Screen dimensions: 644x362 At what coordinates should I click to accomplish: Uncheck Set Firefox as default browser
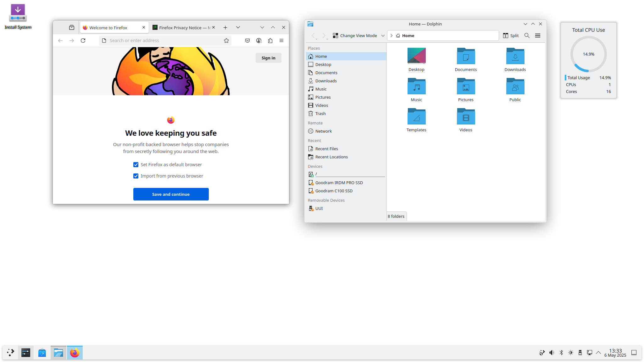136,165
